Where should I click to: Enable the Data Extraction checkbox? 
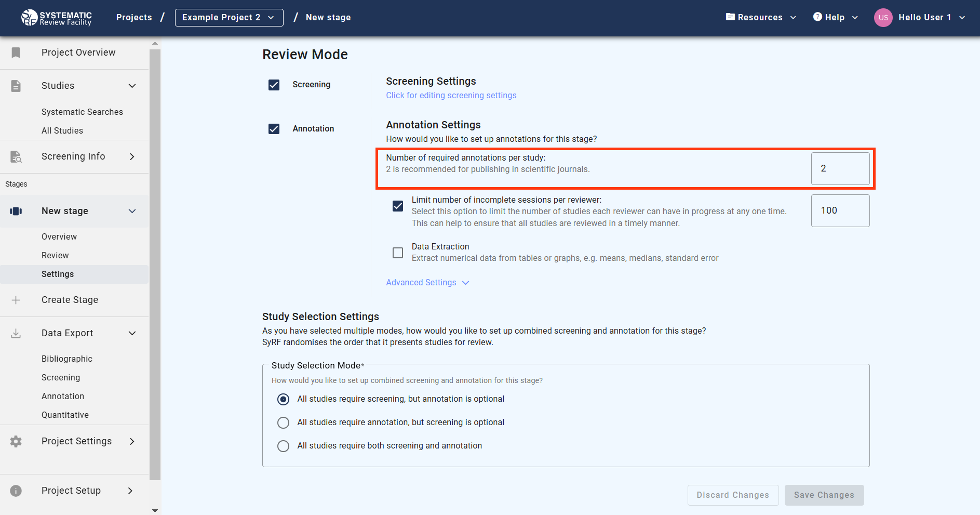(398, 253)
